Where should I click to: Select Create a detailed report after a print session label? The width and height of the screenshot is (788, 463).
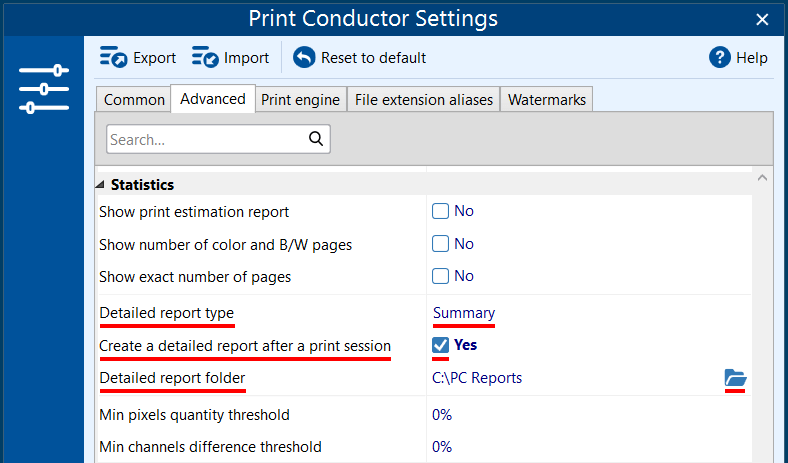tap(245, 345)
